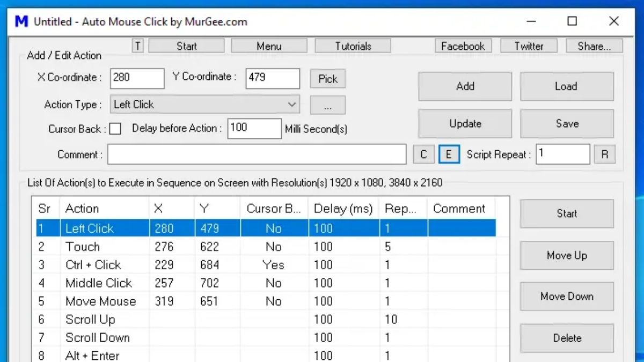The image size is (644, 362).
Task: Click the Y Co-ordinate input field
Action: pyautogui.click(x=273, y=78)
